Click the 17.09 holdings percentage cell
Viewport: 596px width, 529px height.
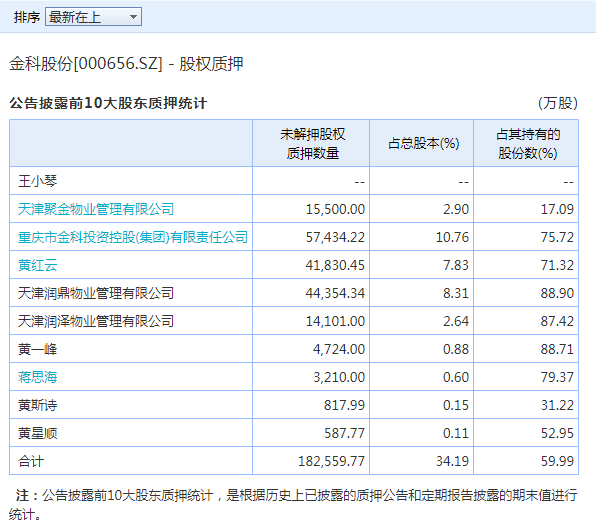pyautogui.click(x=557, y=209)
